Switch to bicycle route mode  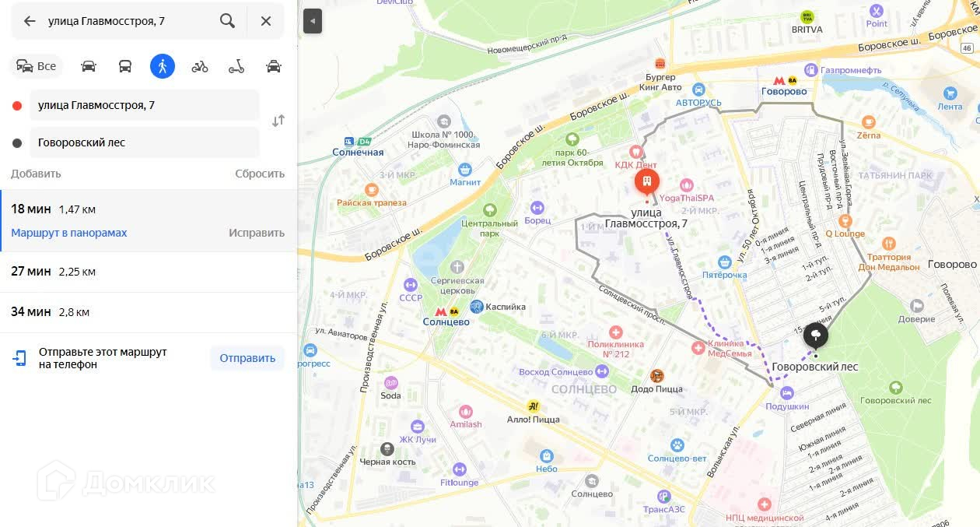[200, 66]
